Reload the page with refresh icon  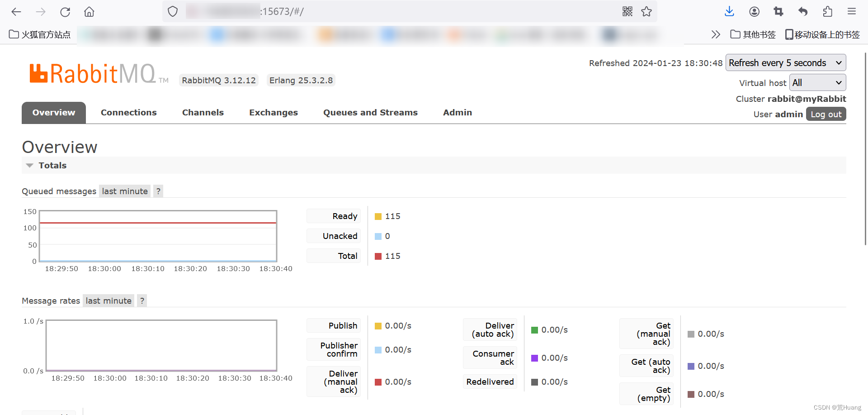[x=65, y=11]
